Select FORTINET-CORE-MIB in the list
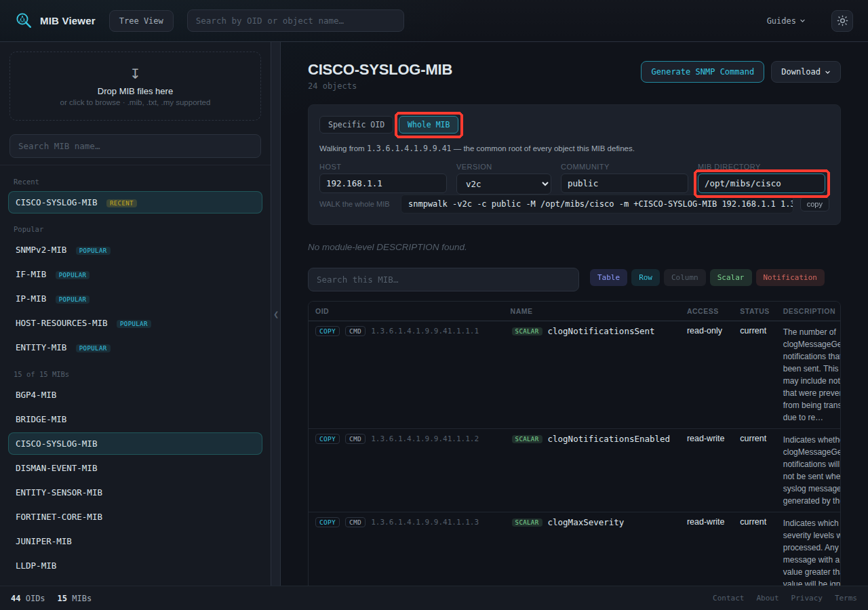This screenshot has height=610, width=868. point(135,517)
